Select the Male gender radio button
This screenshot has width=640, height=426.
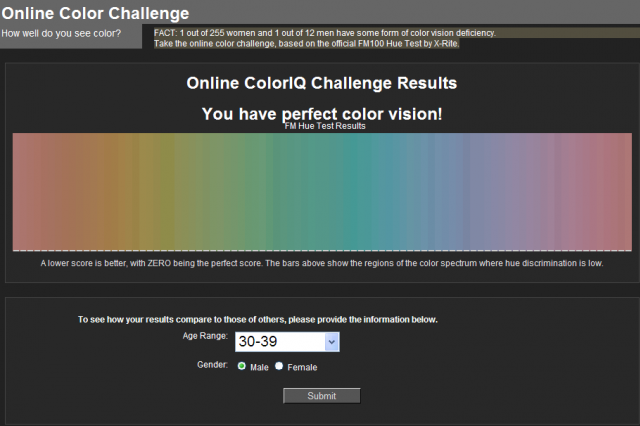coord(242,366)
